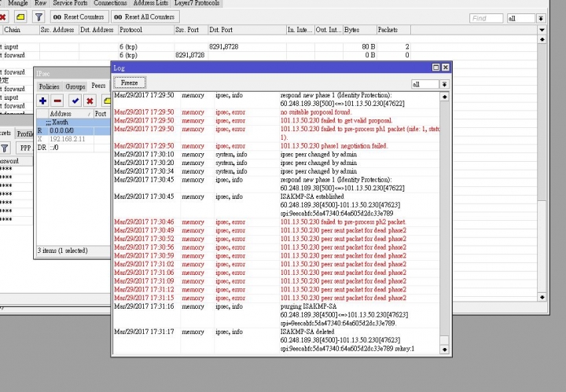The image size is (566, 392).
Task: Click Reset Counters button
Action: tap(79, 17)
